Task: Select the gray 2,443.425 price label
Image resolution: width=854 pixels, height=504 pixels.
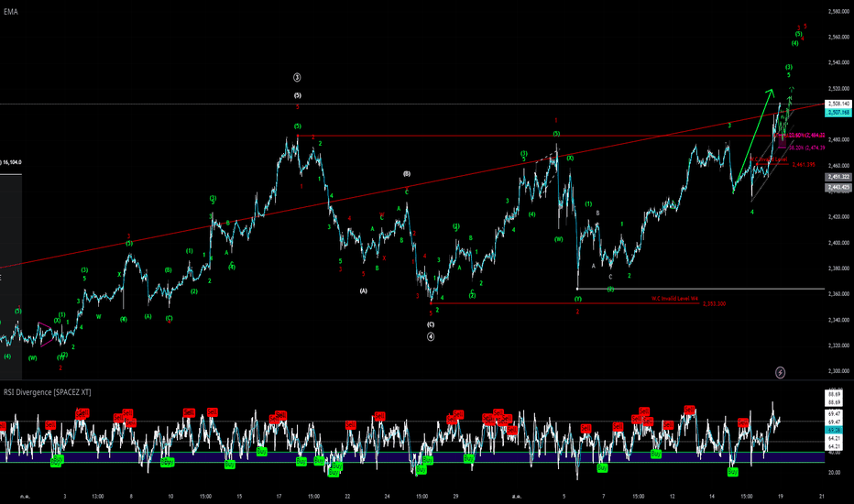Action: click(838, 188)
